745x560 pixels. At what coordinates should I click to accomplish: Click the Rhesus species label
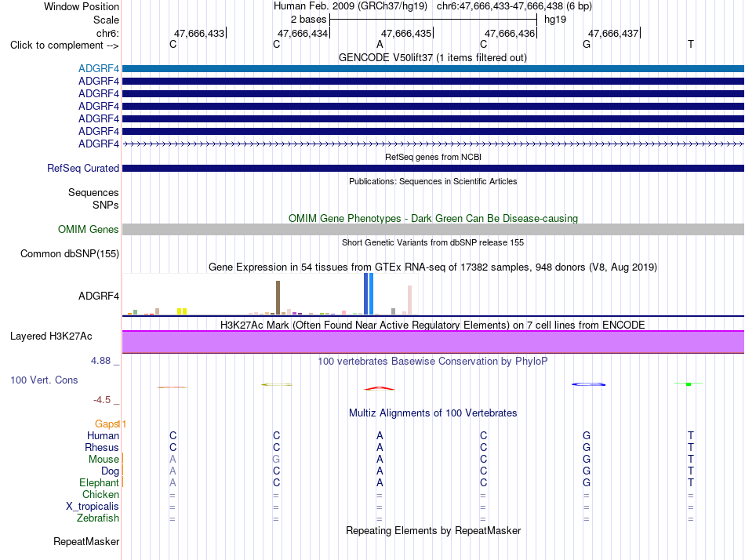point(102,447)
